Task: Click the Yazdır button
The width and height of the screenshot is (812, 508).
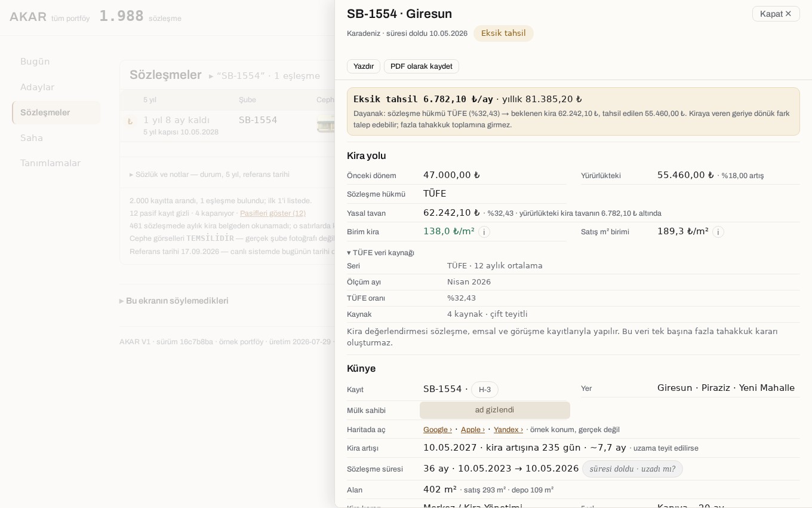Action: point(364,66)
